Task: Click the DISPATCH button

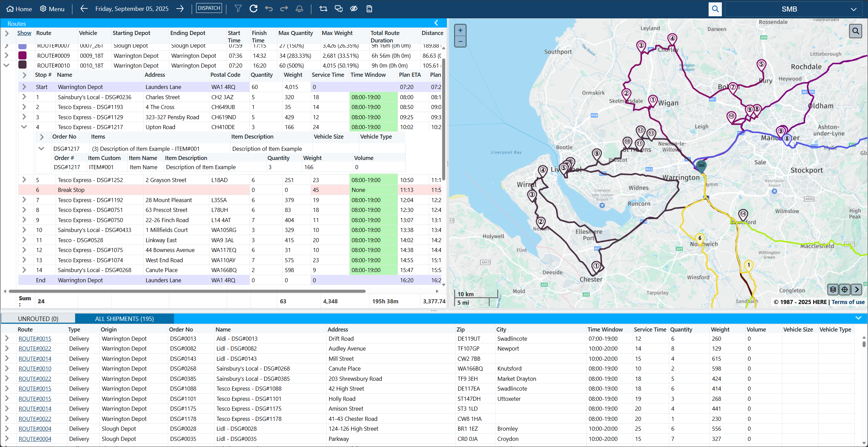Action: [x=209, y=8]
